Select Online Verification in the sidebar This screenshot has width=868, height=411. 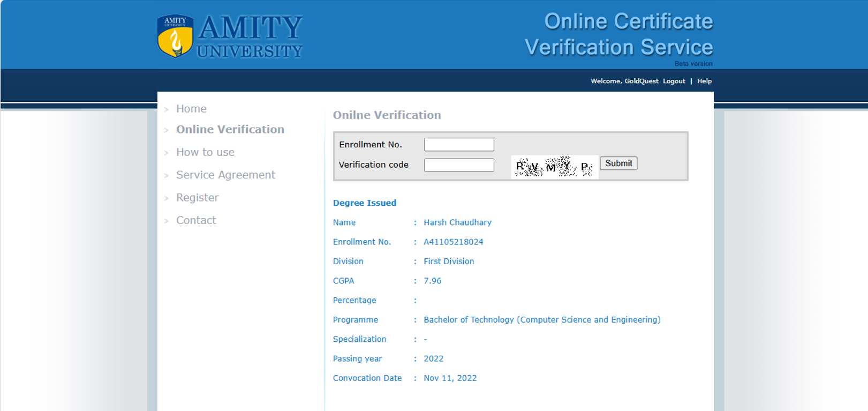pos(230,130)
